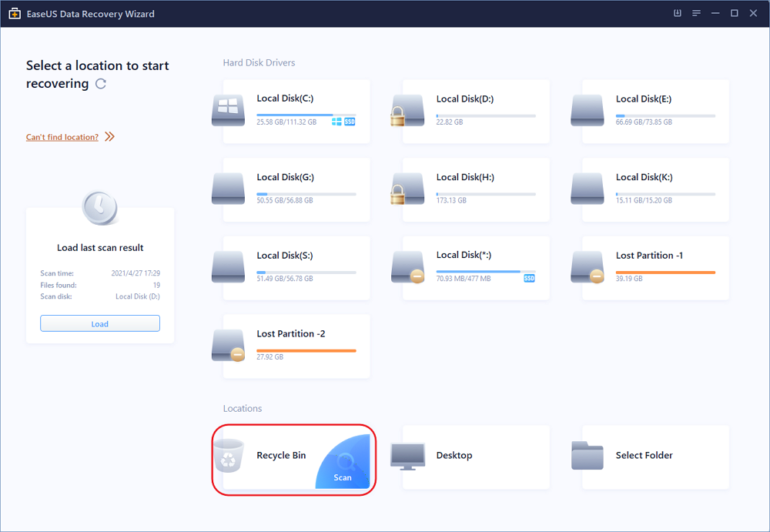This screenshot has height=532, width=770.
Task: Click the Windows drive icon for Local Disk(C:)
Action: tap(227, 110)
